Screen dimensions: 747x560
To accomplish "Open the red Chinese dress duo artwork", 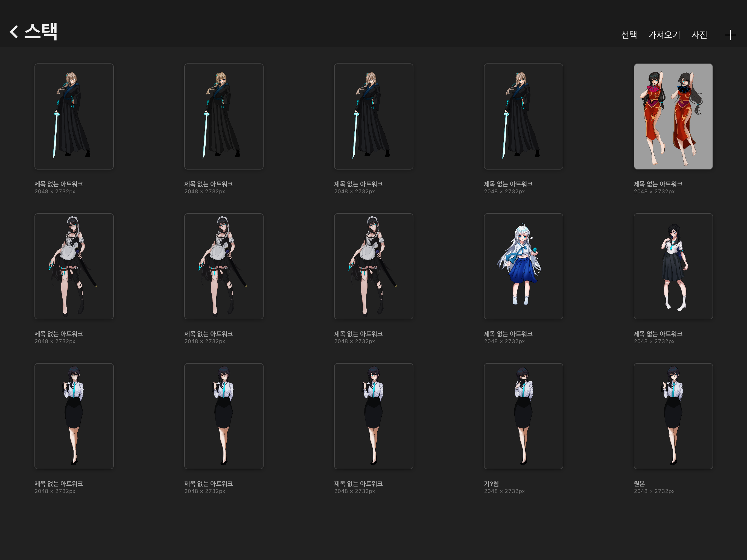I will pyautogui.click(x=673, y=116).
